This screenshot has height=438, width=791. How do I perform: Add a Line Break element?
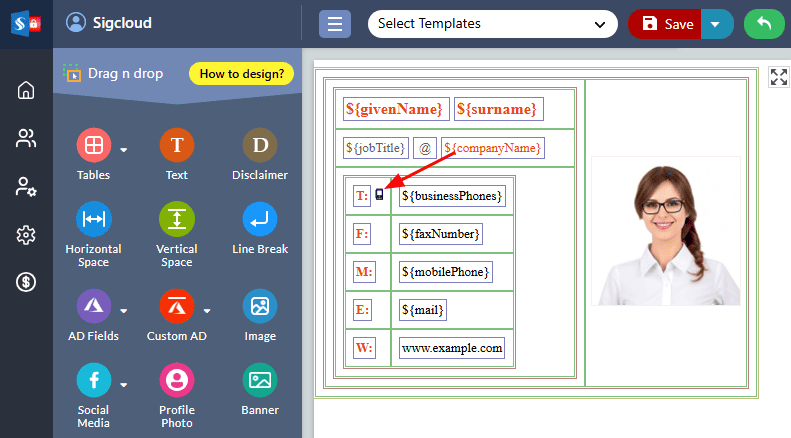pyautogui.click(x=259, y=219)
